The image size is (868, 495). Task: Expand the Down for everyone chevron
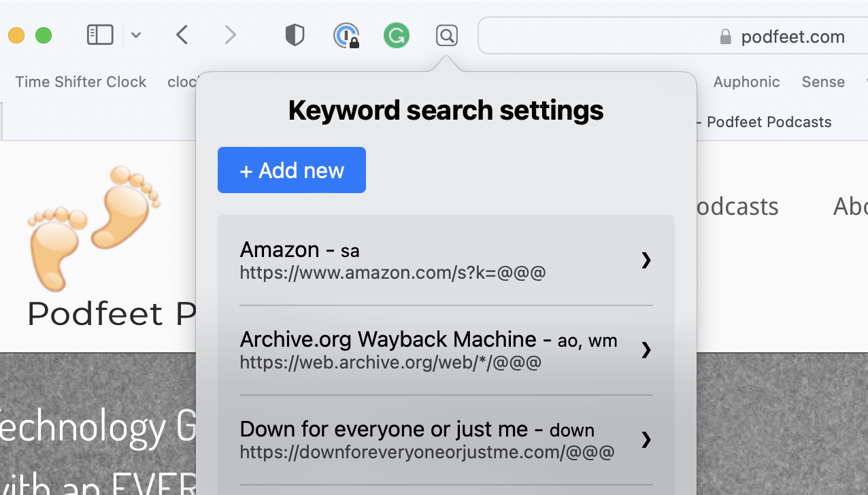coord(646,440)
